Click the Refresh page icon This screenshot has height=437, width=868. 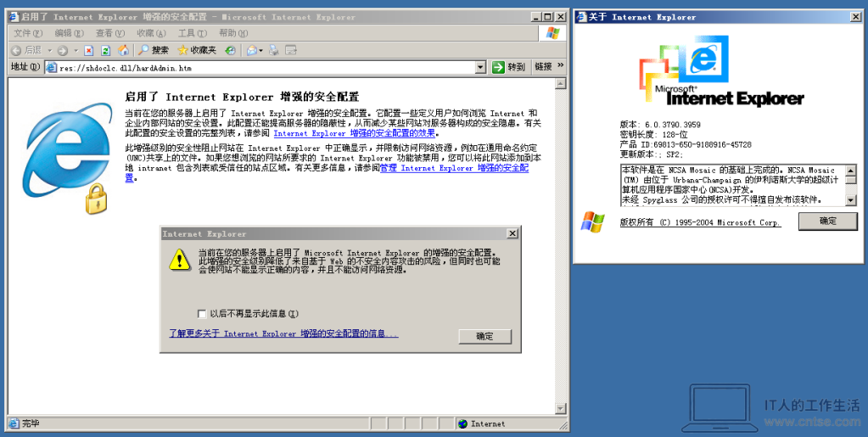[x=106, y=50]
